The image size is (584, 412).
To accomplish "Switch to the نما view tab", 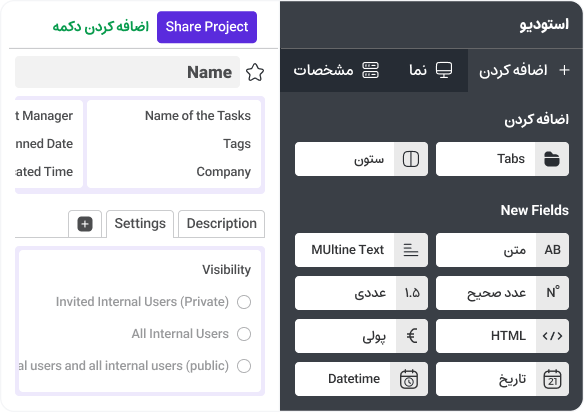I will point(431,70).
